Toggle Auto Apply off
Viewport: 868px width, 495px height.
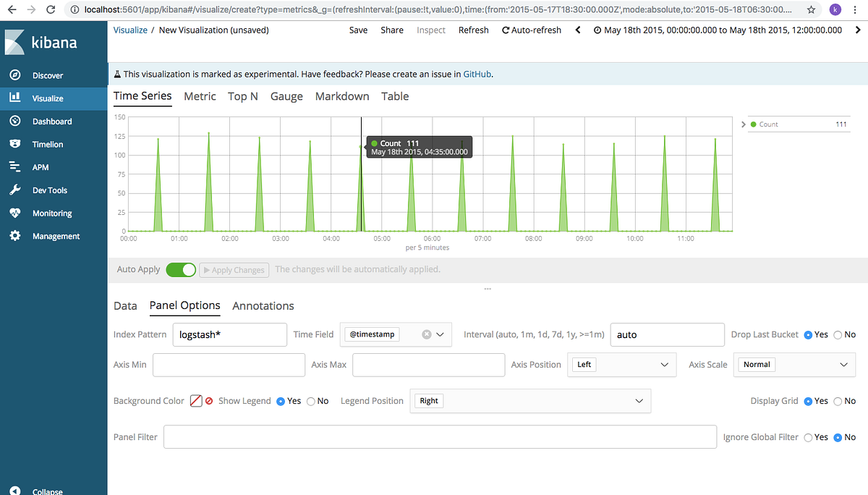(x=181, y=269)
